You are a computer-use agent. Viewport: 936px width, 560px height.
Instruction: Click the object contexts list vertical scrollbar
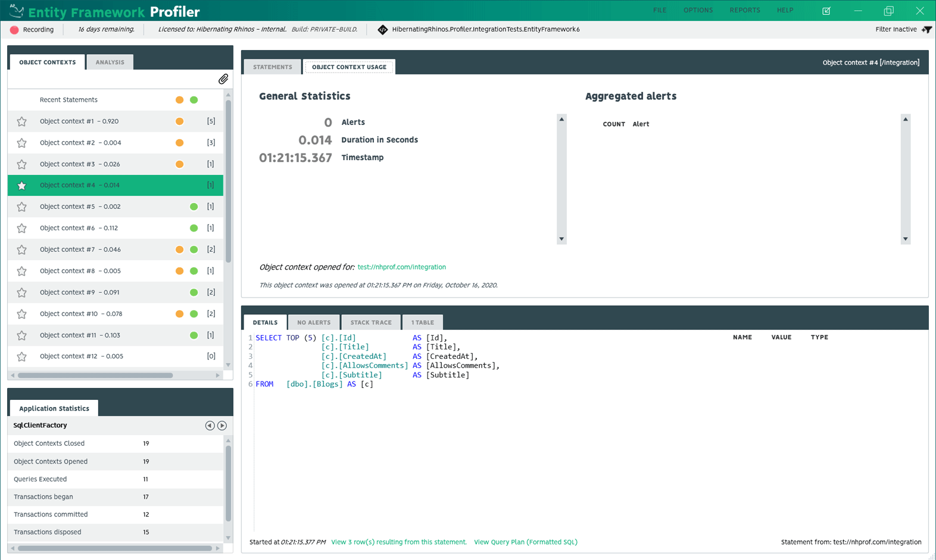pyautogui.click(x=229, y=182)
